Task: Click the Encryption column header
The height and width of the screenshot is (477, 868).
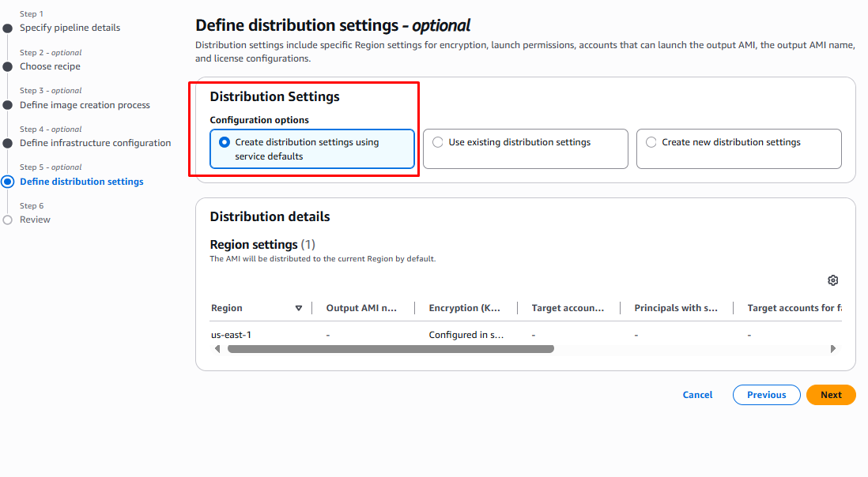Action: click(x=464, y=308)
